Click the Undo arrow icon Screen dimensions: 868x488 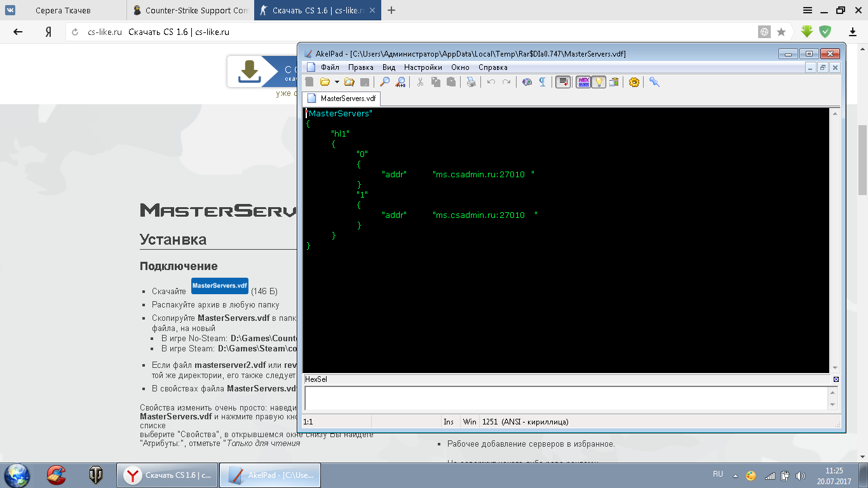point(491,82)
